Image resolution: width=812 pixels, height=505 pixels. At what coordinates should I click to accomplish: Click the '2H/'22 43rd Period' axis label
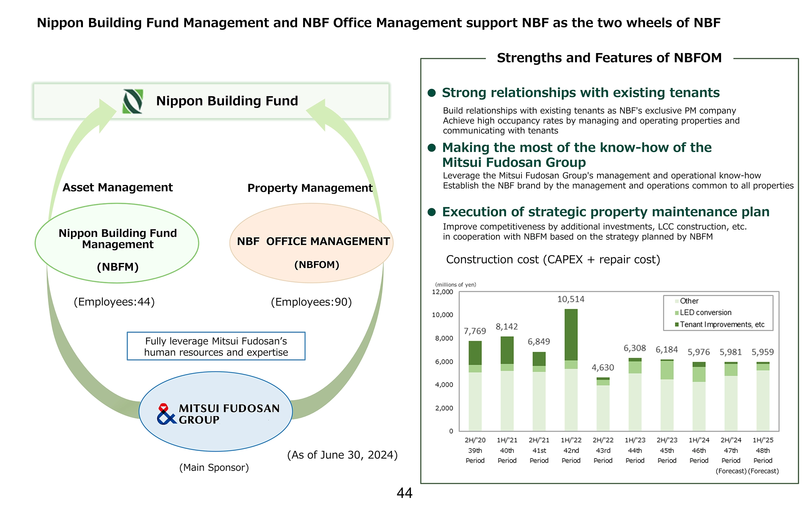603,450
